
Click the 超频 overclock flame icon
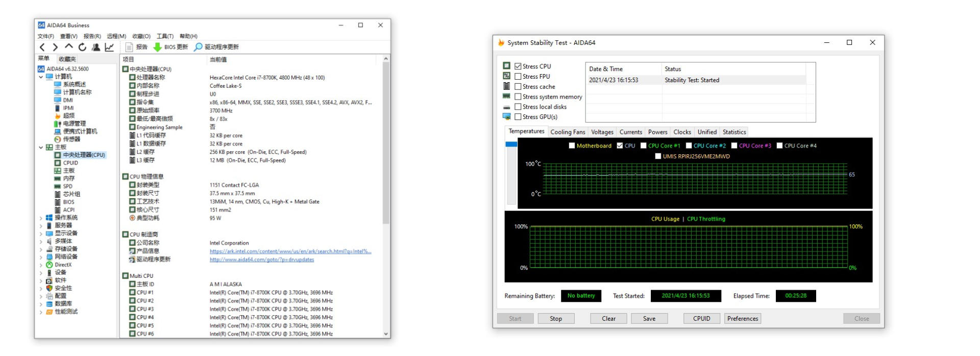pyautogui.click(x=58, y=116)
